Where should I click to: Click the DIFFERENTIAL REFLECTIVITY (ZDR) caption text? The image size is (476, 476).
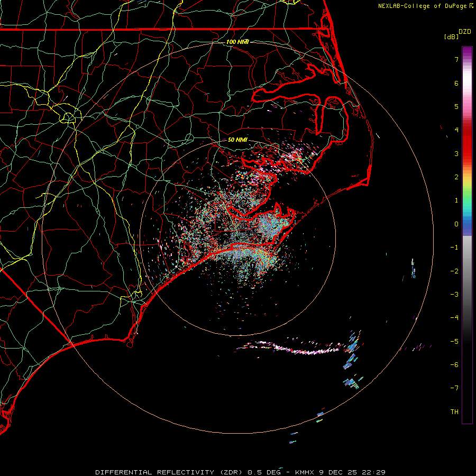[169, 472]
